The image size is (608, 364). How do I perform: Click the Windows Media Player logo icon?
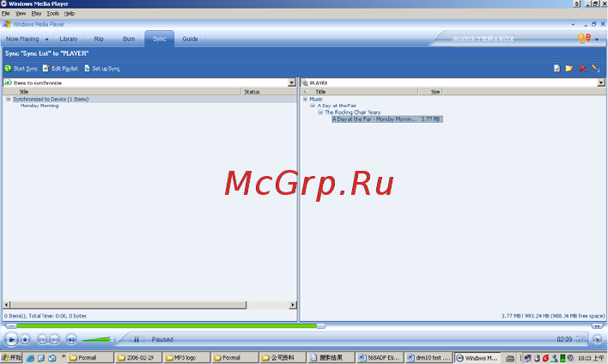point(7,24)
